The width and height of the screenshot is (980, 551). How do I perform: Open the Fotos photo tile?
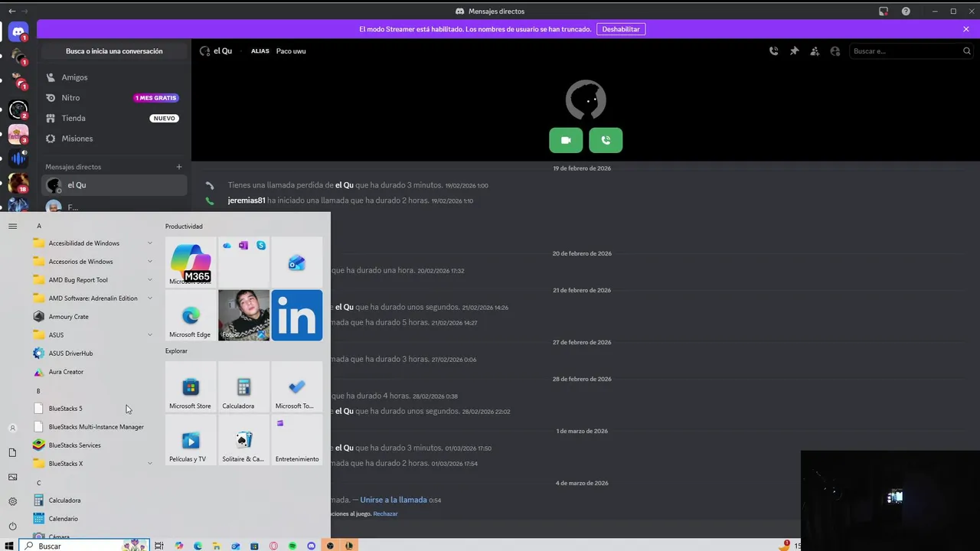243,315
